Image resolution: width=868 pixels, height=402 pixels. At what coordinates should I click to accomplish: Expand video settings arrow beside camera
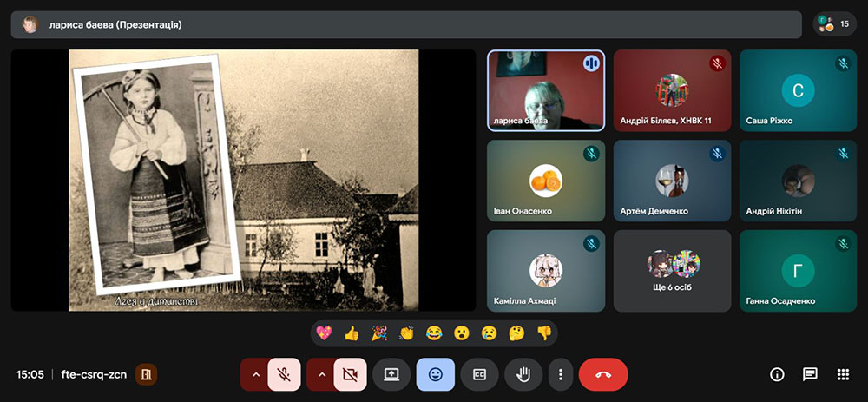coord(321,374)
